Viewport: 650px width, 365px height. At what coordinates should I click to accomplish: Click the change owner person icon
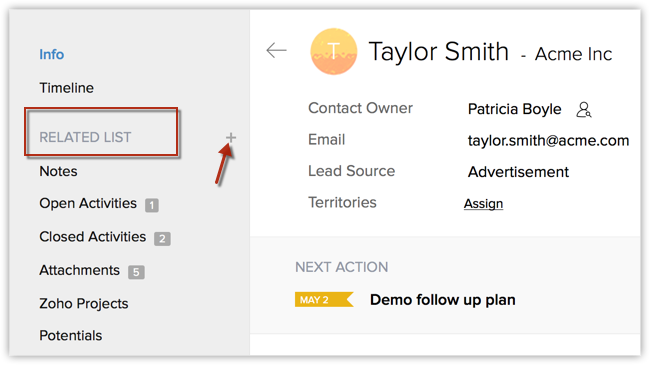click(584, 110)
